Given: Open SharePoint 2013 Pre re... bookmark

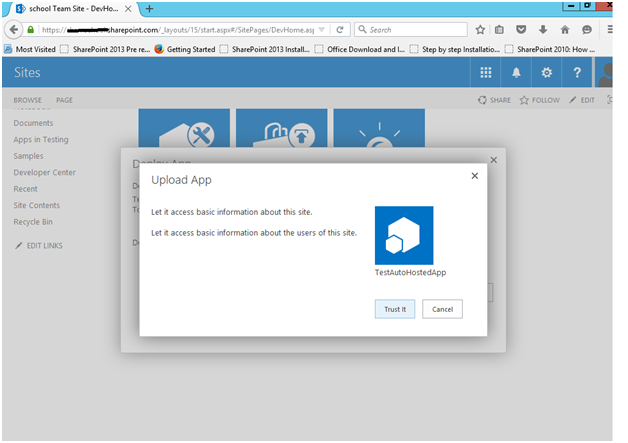Looking at the screenshot, I should tap(105, 49).
